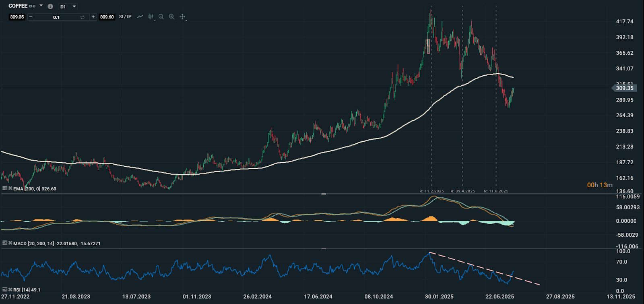Click the MACD [20, 200, 14] label
This screenshot has height=304, width=644.
[x=34, y=244]
